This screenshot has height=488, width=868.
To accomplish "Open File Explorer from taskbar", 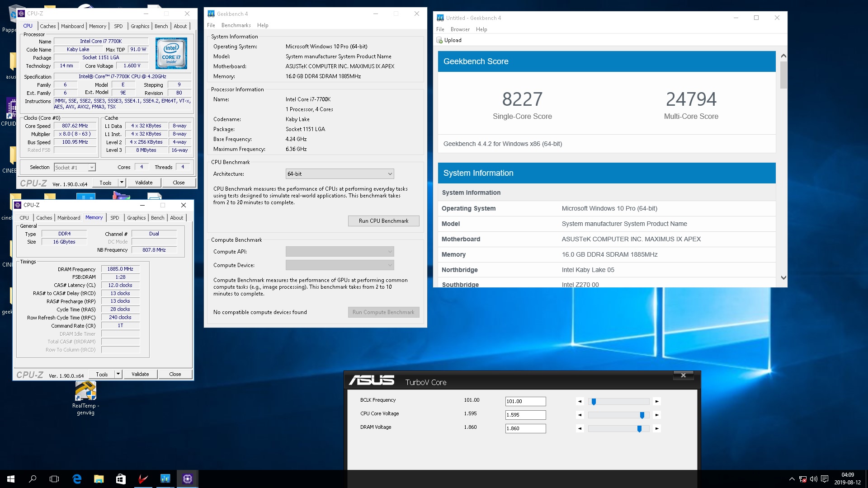I will coord(99,479).
